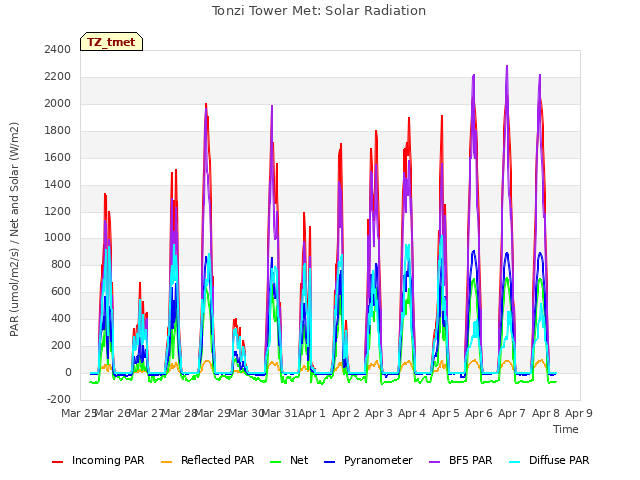The image size is (640, 480).
Task: Click the Apr 7 x-axis tick label
Action: click(x=512, y=413)
